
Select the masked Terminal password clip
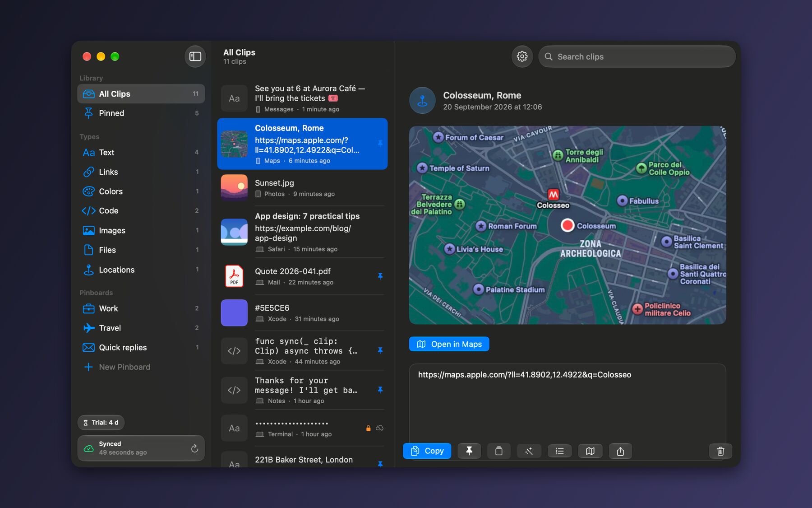302,428
